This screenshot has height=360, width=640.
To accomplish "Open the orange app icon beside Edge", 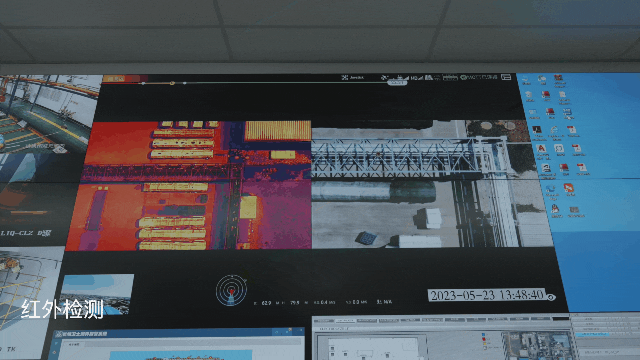I will pos(569,187).
